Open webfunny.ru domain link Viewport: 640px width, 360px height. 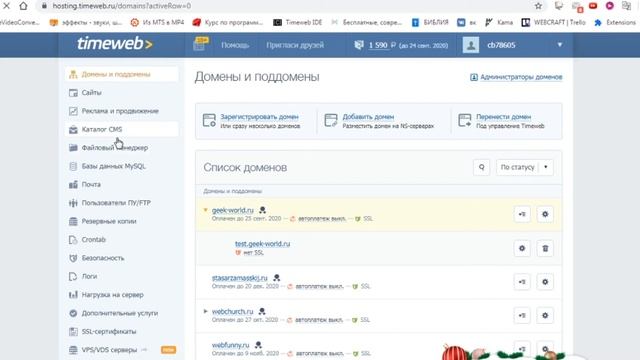click(231, 345)
